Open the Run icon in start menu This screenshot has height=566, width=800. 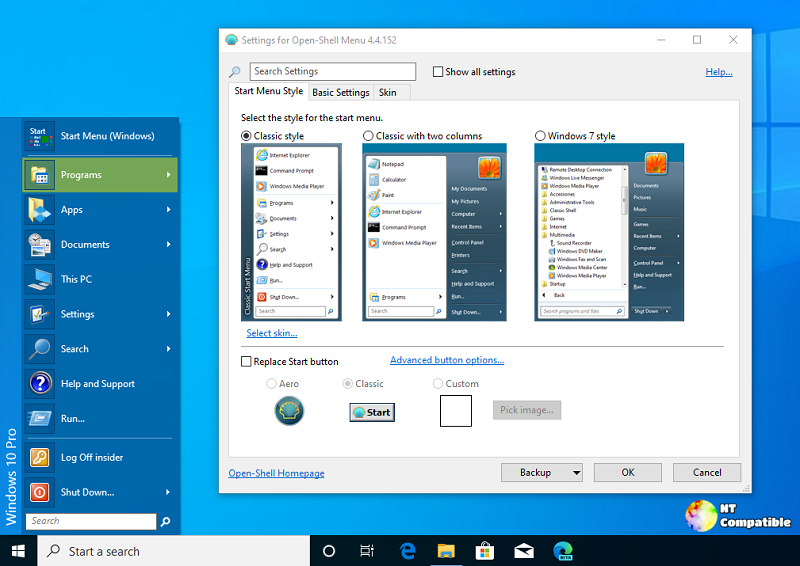[x=40, y=419]
